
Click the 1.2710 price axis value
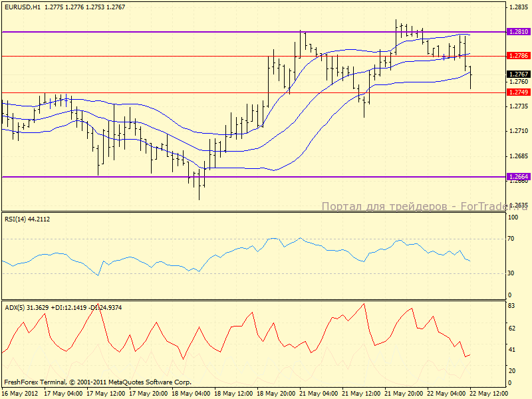[517, 131]
